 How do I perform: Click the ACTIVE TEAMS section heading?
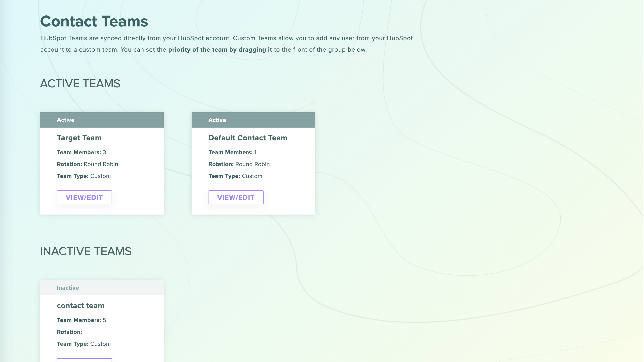click(80, 83)
